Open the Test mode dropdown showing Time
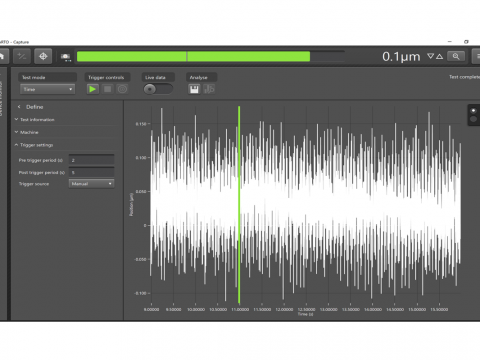The height and width of the screenshot is (360, 480). tap(47, 89)
